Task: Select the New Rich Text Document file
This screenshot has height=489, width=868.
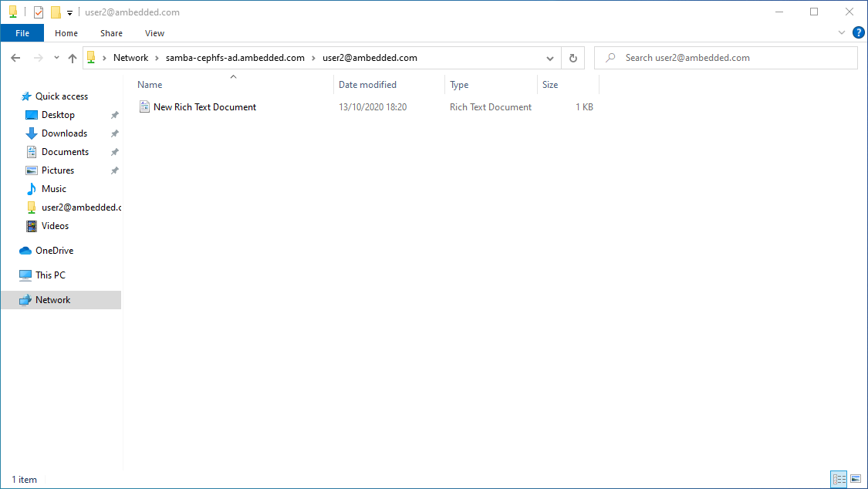Action: tap(204, 107)
